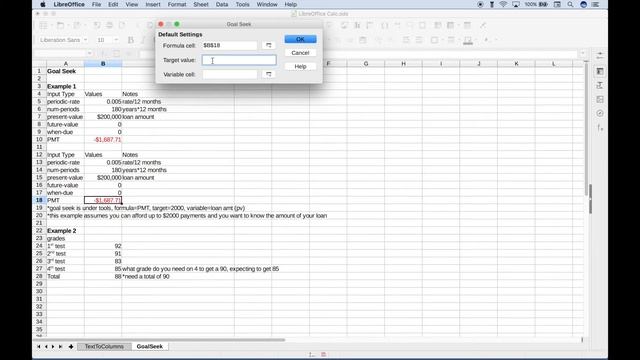
Task: Click the Variable cell shrink button
Action: click(269, 74)
